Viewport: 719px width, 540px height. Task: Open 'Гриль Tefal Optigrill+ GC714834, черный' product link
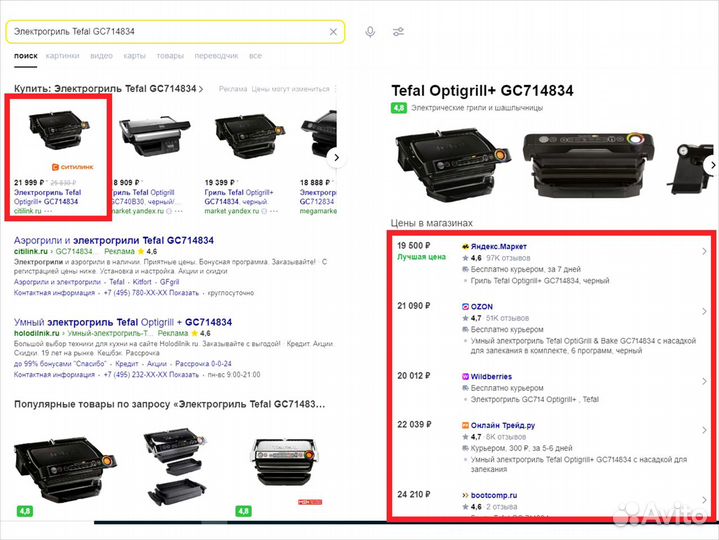(239, 197)
